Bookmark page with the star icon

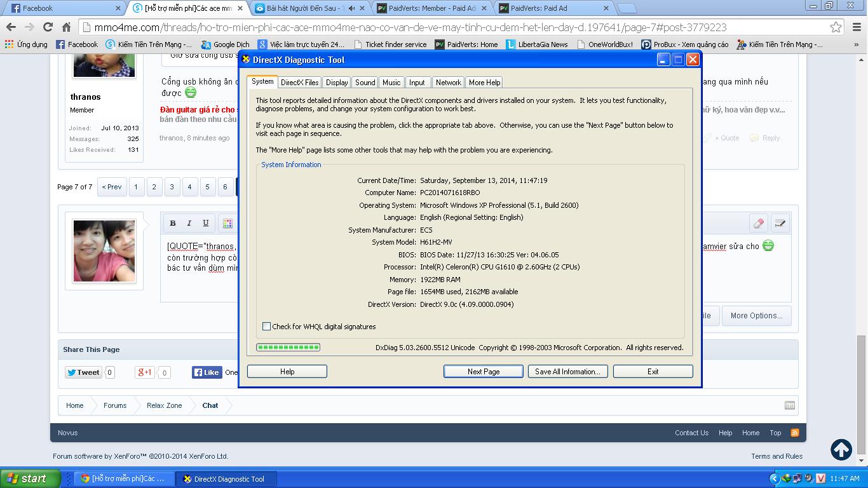click(836, 27)
